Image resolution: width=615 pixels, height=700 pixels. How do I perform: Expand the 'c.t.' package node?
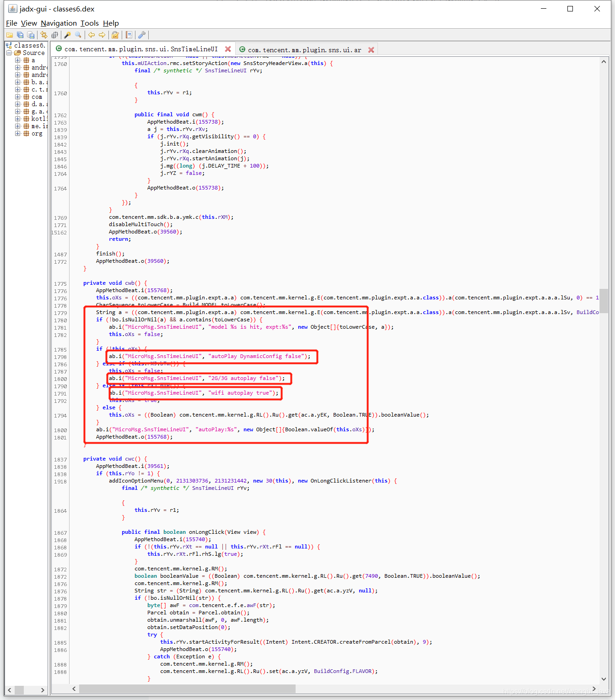click(18, 89)
